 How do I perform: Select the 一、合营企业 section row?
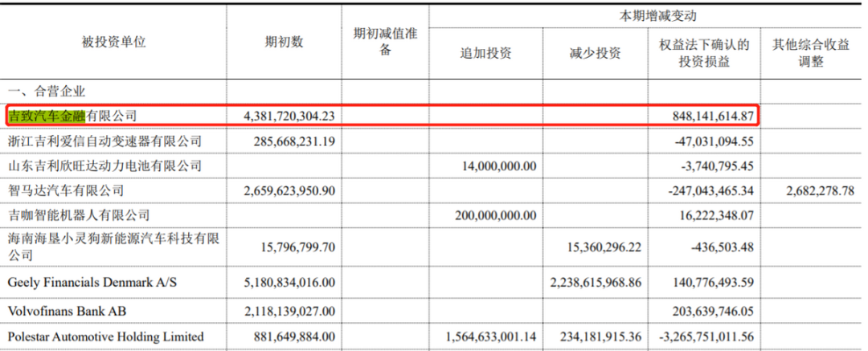click(434, 92)
